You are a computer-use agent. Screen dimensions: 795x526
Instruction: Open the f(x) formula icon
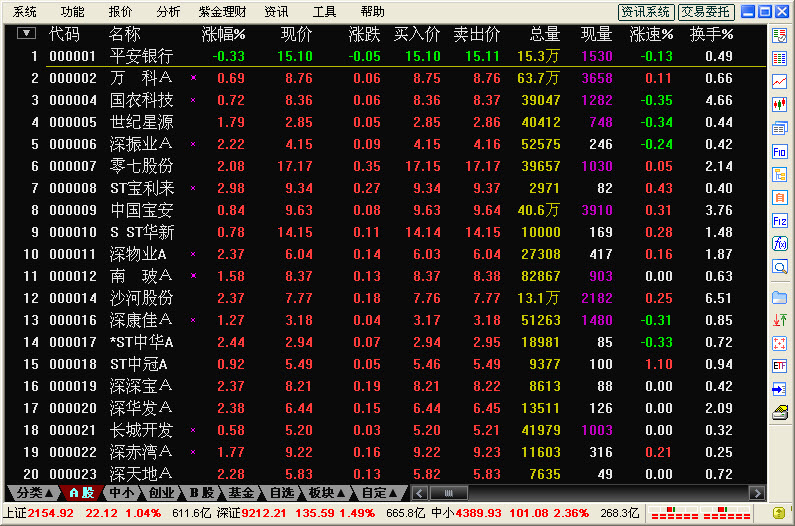coord(779,244)
